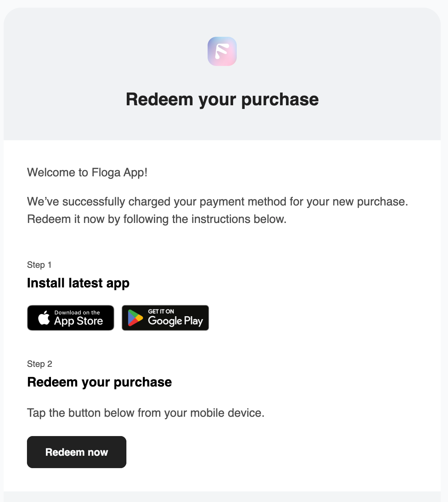
Task: Click the large 'Redeem your purchase' header title
Action: (x=222, y=99)
